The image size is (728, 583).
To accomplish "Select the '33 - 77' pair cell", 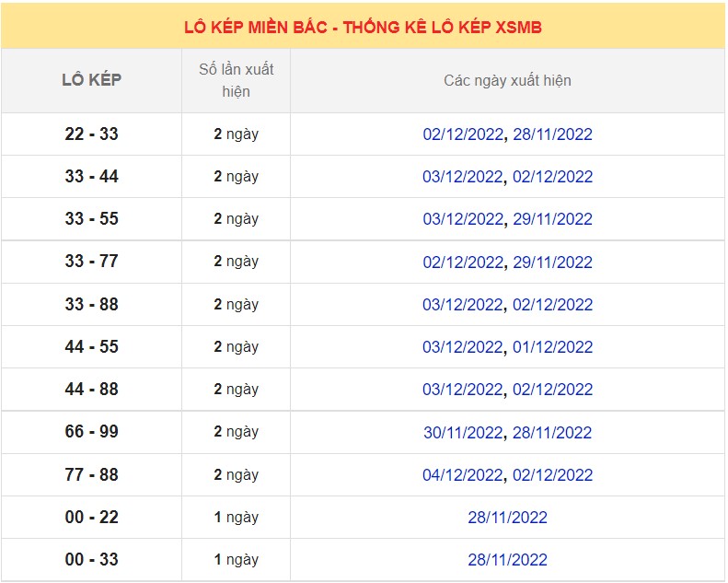I will point(91,262).
